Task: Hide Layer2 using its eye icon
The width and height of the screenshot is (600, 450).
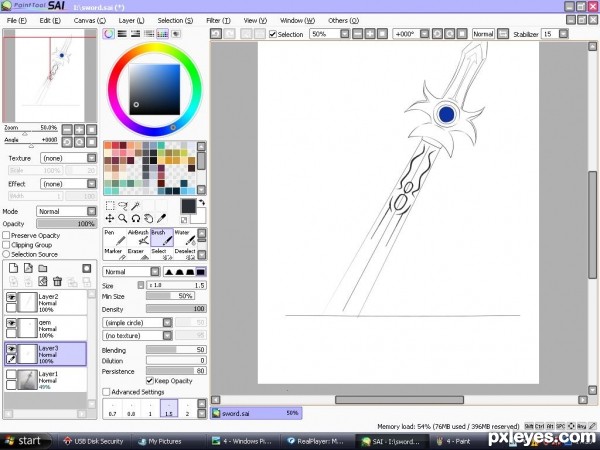Action: pos(11,297)
